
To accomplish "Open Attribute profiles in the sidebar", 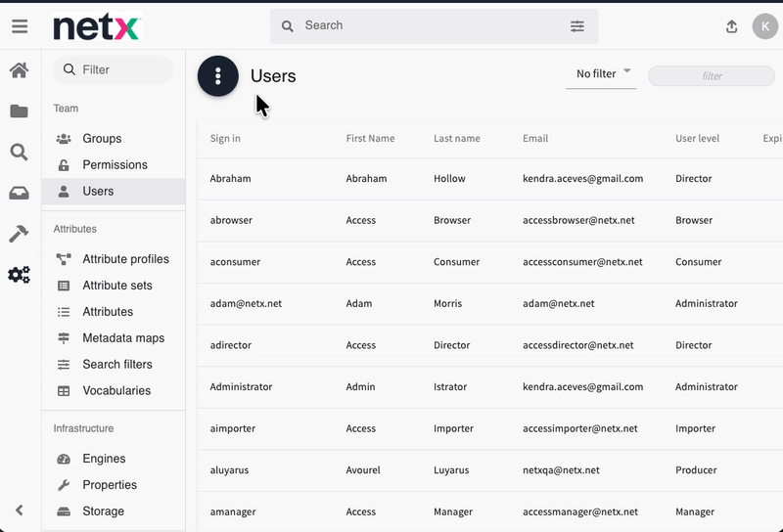I will tap(125, 259).
